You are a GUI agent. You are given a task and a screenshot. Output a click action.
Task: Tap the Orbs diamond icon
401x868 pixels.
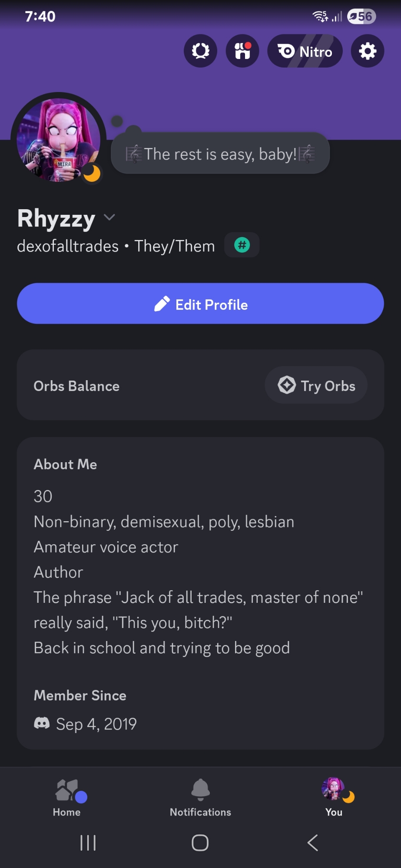[287, 385]
